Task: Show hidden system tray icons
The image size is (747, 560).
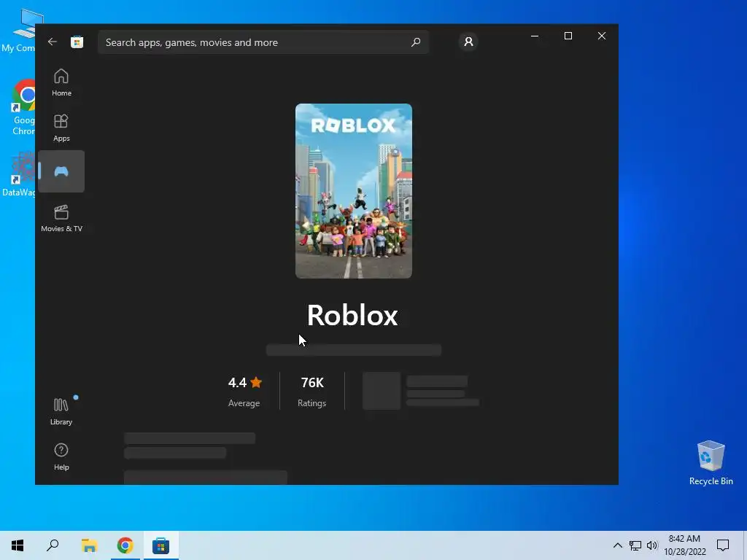Action: coord(617,545)
